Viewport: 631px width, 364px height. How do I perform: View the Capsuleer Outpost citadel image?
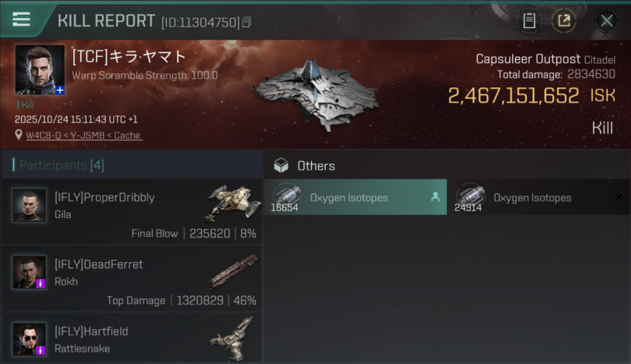[315, 95]
